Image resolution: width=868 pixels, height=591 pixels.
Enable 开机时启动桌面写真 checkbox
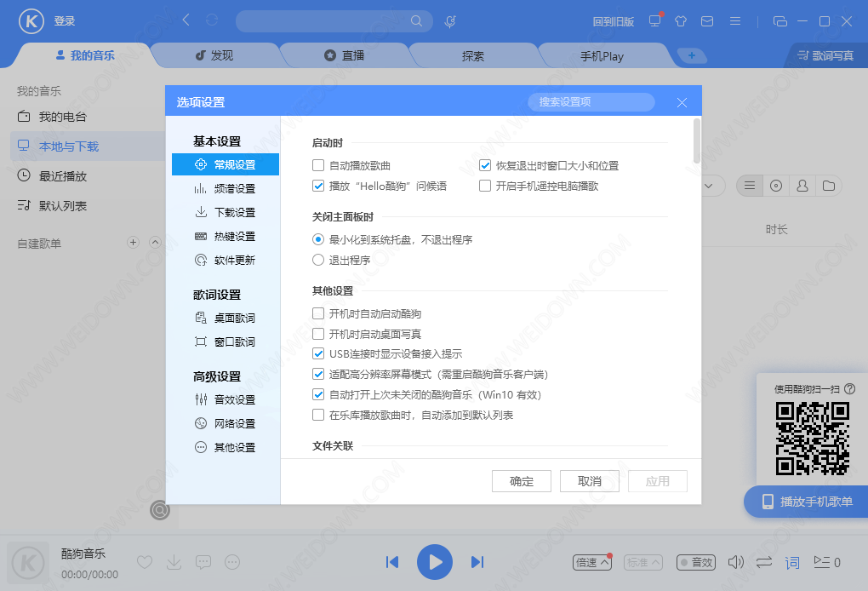click(318, 334)
